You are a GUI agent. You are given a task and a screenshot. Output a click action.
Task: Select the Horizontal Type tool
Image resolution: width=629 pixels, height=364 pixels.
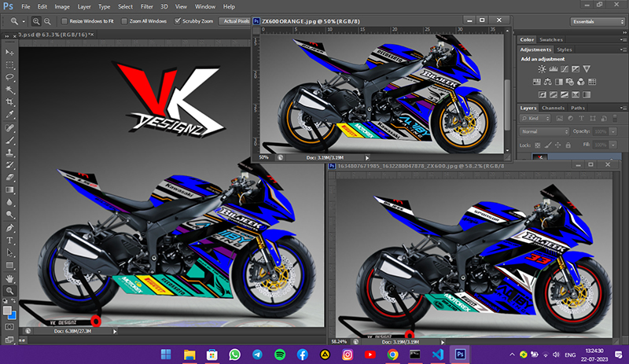tap(9, 240)
